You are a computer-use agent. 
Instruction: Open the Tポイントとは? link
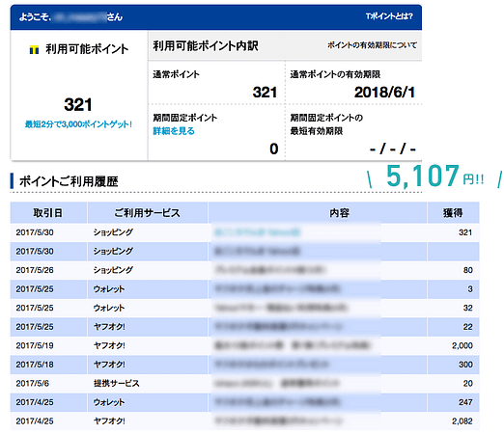[389, 16]
